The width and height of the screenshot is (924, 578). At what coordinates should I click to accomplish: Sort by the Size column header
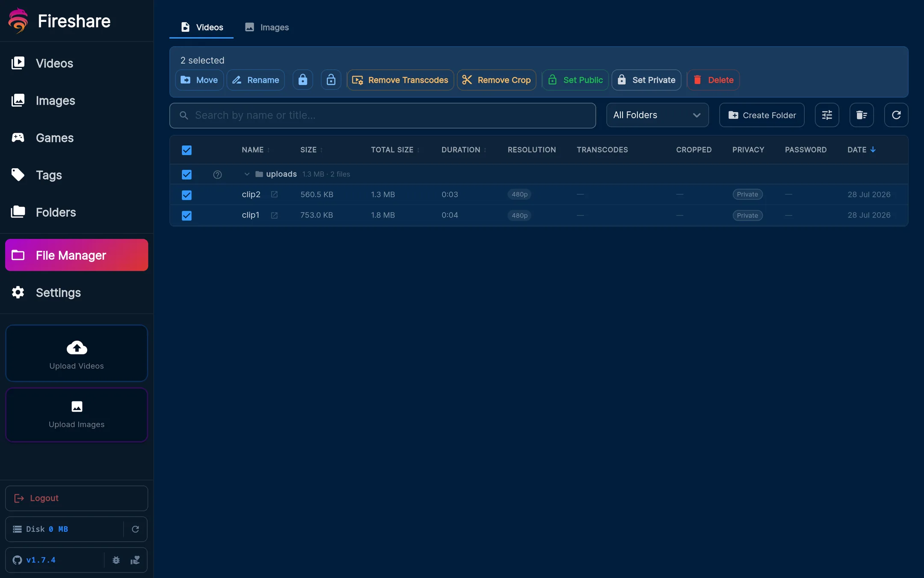point(311,150)
